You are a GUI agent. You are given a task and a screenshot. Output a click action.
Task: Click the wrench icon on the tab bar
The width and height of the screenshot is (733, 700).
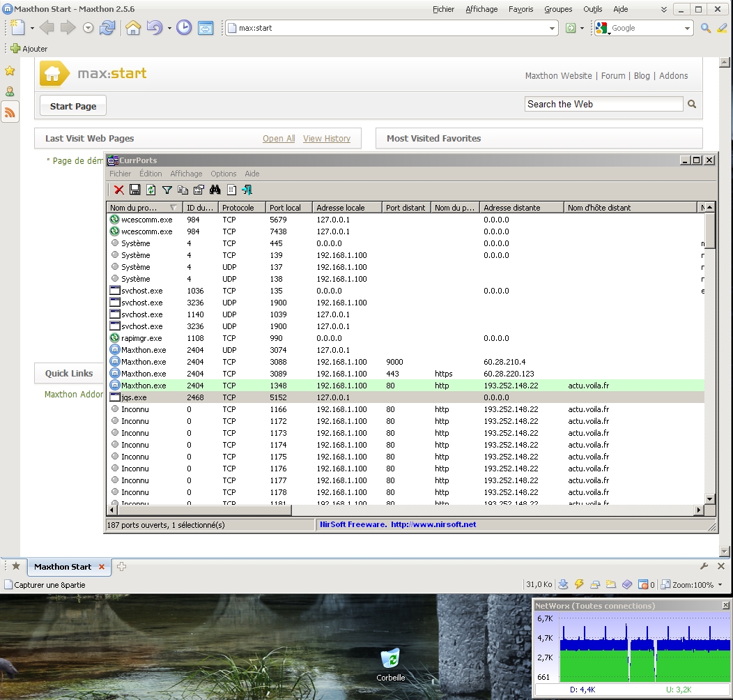pyautogui.click(x=704, y=566)
